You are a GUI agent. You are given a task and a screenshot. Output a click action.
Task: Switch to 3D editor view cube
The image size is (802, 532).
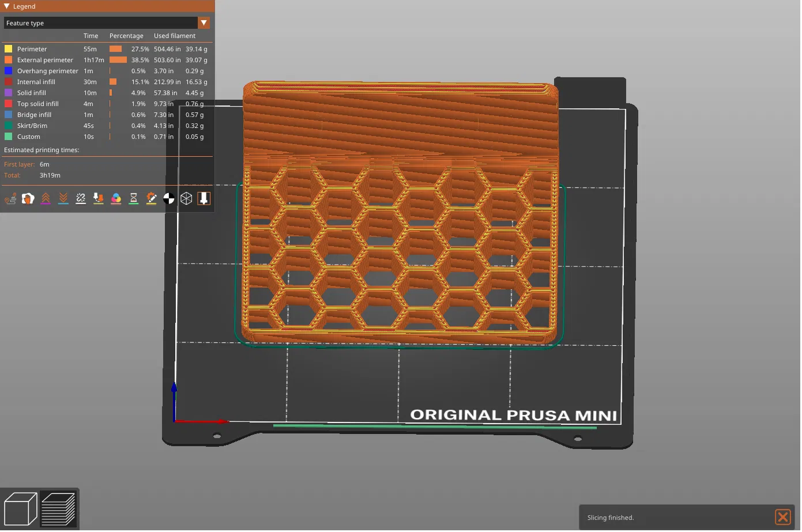20,510
